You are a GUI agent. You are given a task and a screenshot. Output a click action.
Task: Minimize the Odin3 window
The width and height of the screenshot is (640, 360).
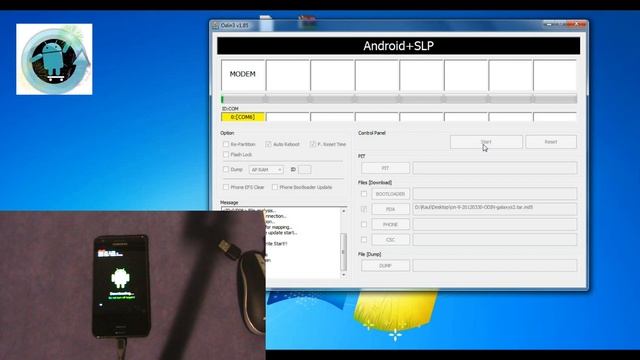[549, 25]
